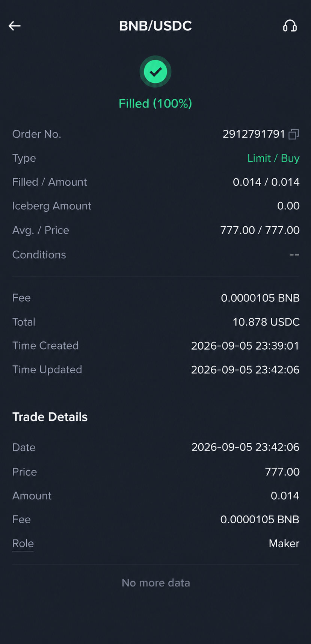Tap the order Fee 0.0000105 BNB value

[x=260, y=298]
